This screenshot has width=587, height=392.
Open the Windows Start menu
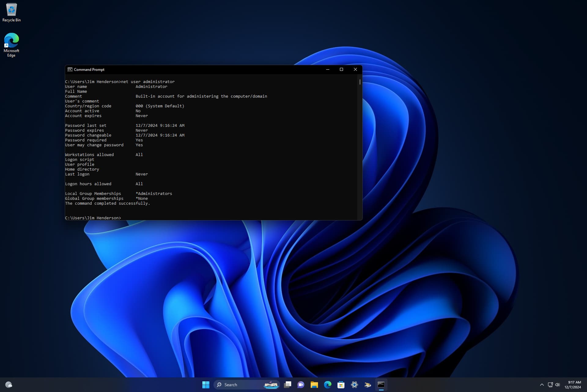coord(206,385)
